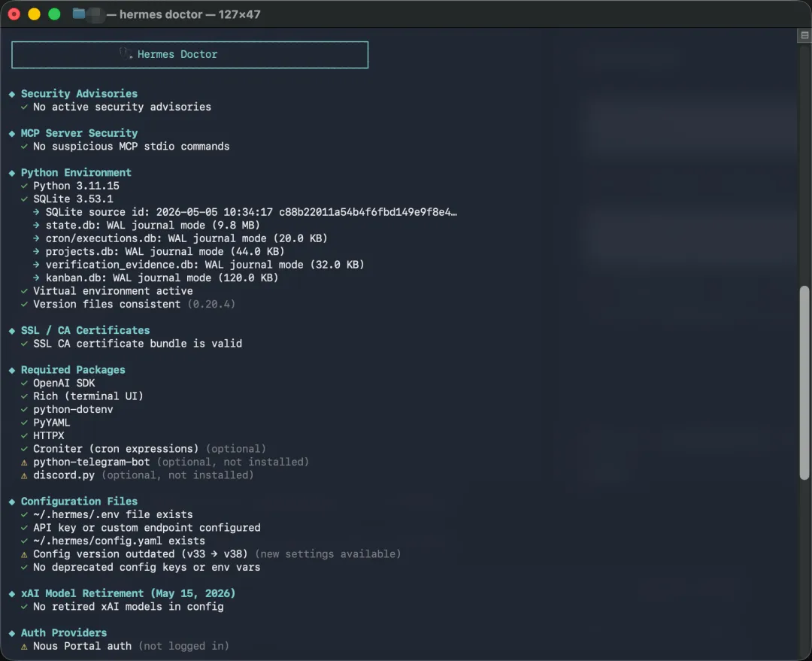Click the 'SQLite 3.53.1' line
The width and height of the screenshot is (812, 661).
click(x=73, y=199)
